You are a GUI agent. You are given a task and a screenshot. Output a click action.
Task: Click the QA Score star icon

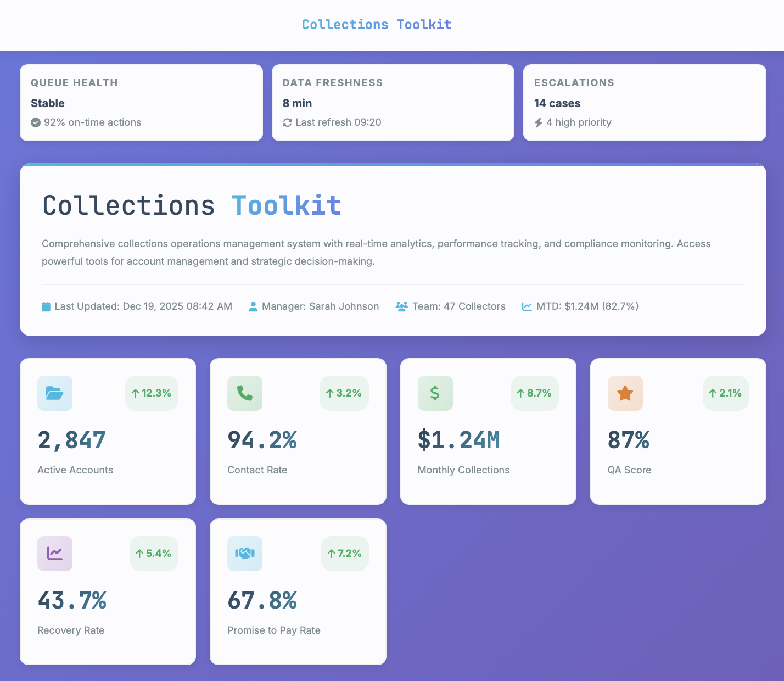coord(625,393)
